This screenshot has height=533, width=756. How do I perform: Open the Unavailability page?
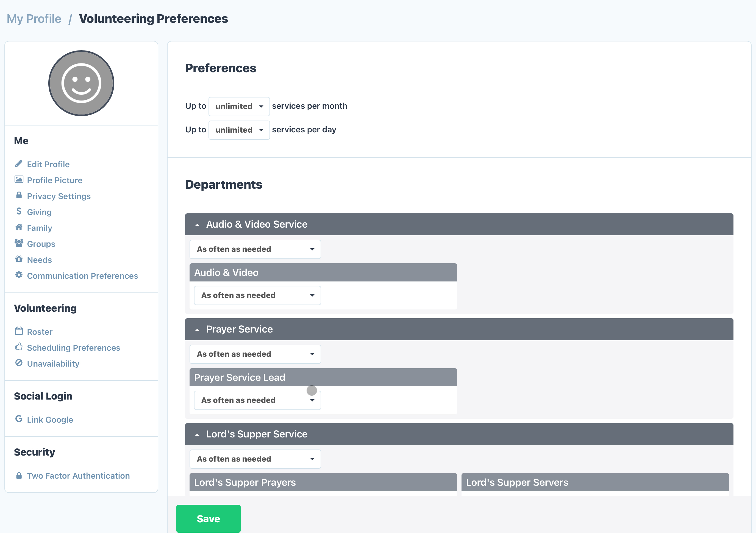coord(53,364)
